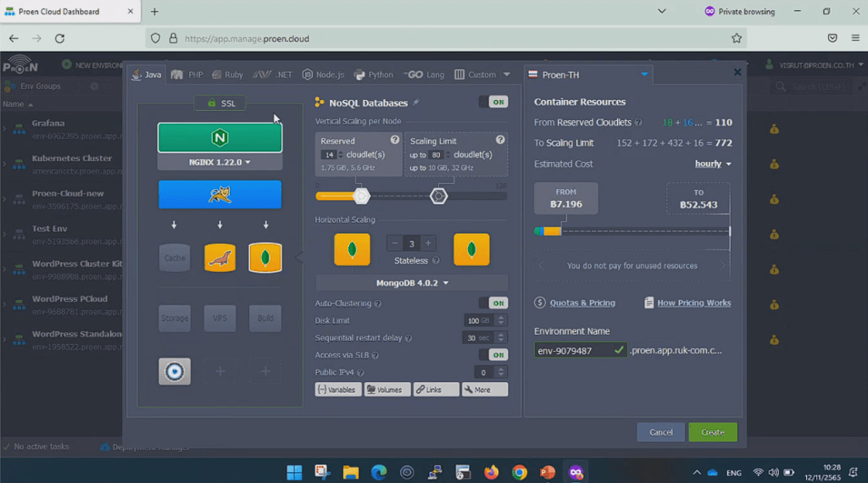
Task: Click the Create button
Action: tap(712, 432)
